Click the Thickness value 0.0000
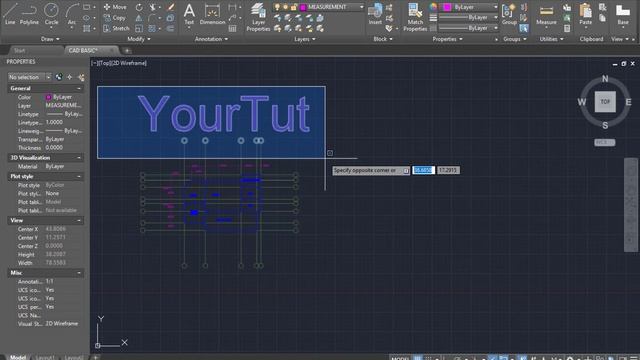 54,148
